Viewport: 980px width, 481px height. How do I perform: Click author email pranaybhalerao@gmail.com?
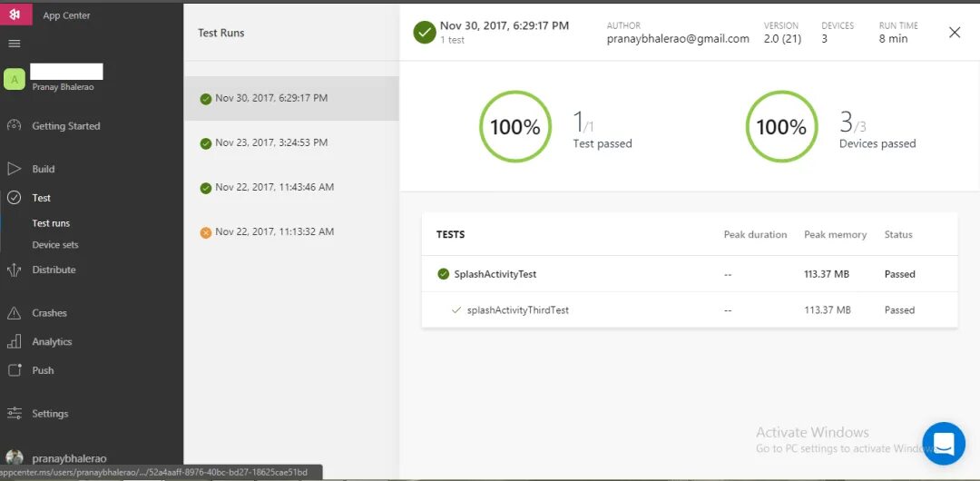tap(678, 39)
